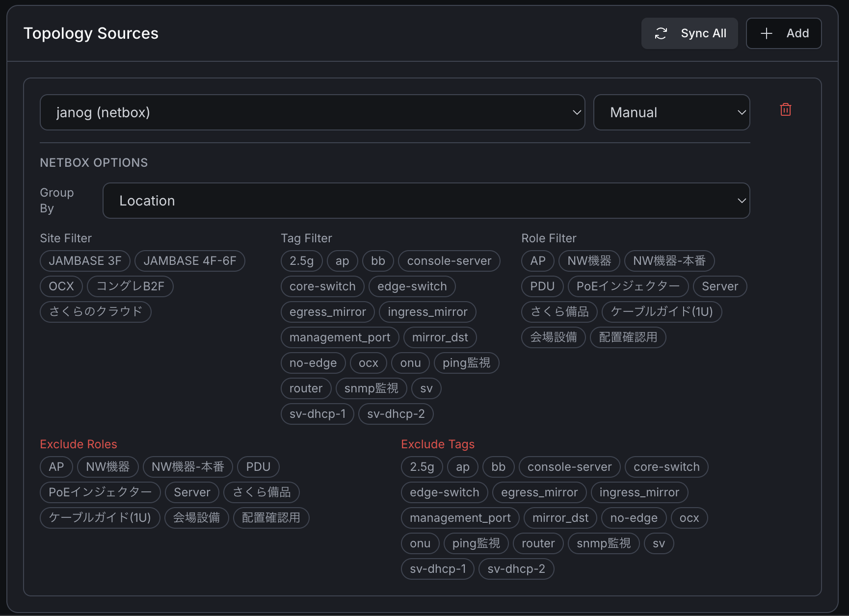Select ping監視 tag in Tag Filter
Viewport: 849px width, 616px height.
click(x=466, y=363)
